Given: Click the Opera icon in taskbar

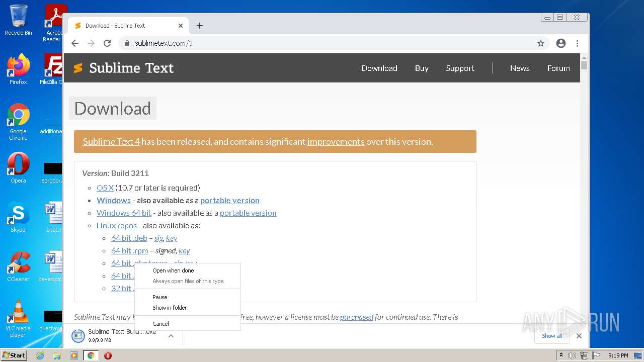Looking at the screenshot, I should click(x=108, y=355).
